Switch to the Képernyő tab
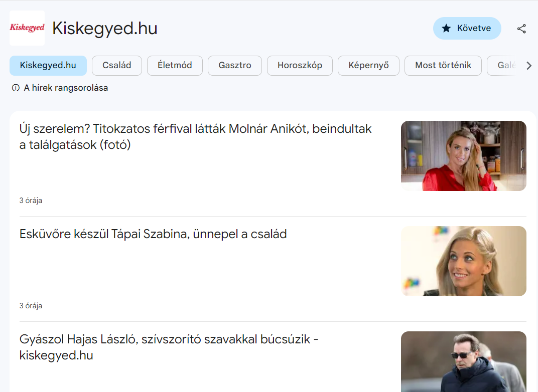This screenshot has height=392, width=538. click(x=368, y=66)
